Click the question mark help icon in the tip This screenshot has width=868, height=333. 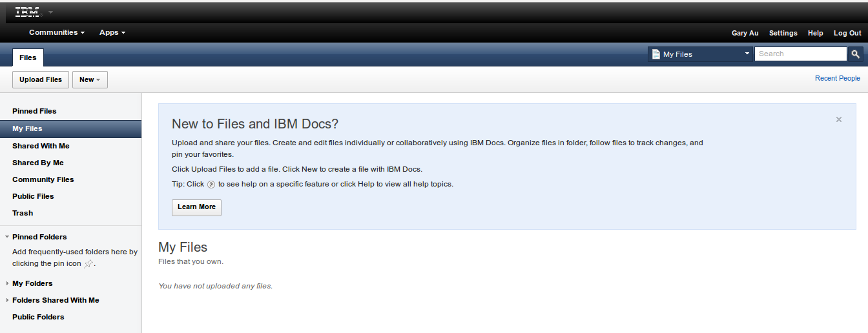[211, 185]
